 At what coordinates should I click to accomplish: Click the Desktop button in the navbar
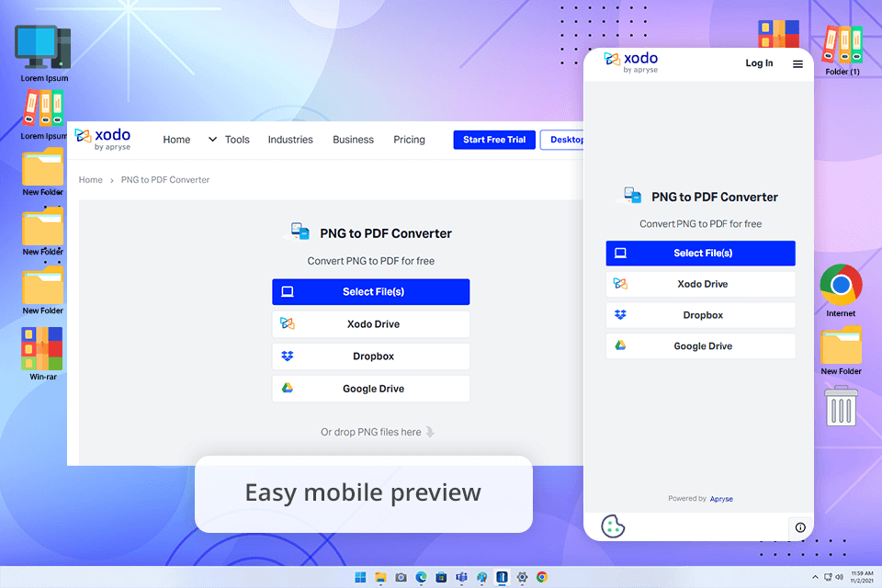(x=562, y=140)
